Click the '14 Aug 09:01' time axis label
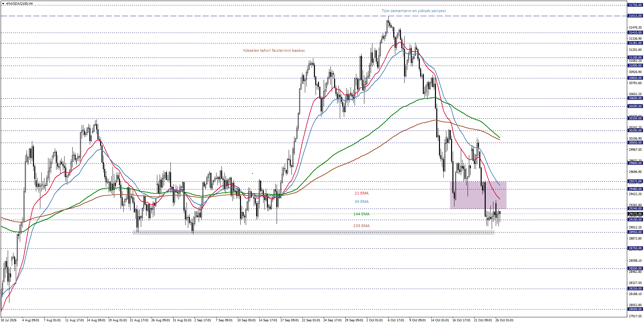The height and width of the screenshot is (324, 644). coord(96,320)
